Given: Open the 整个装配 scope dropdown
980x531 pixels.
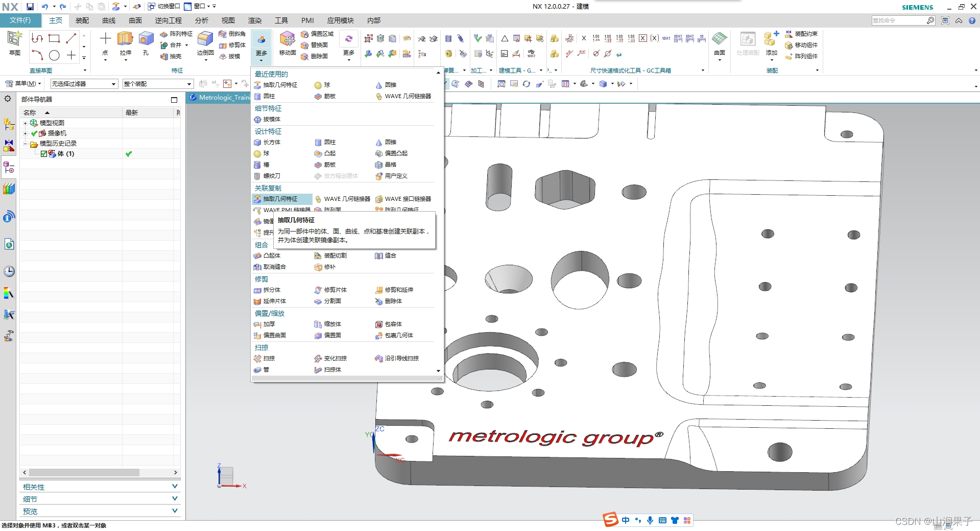Looking at the screenshot, I should click(x=158, y=84).
